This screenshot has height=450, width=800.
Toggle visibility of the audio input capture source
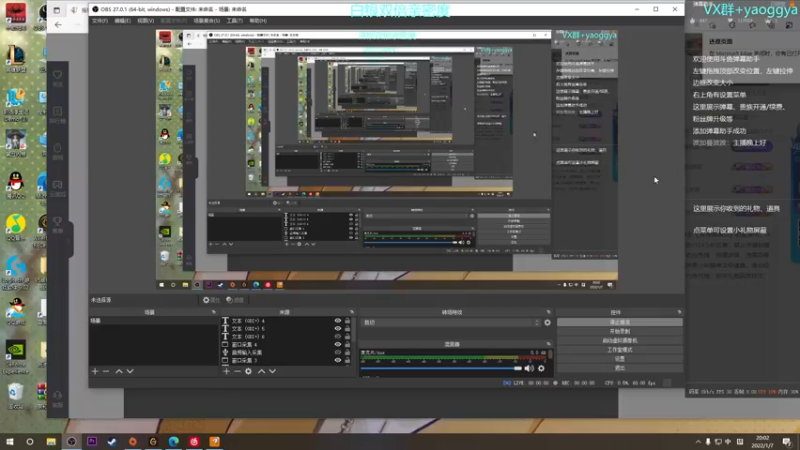pos(338,353)
